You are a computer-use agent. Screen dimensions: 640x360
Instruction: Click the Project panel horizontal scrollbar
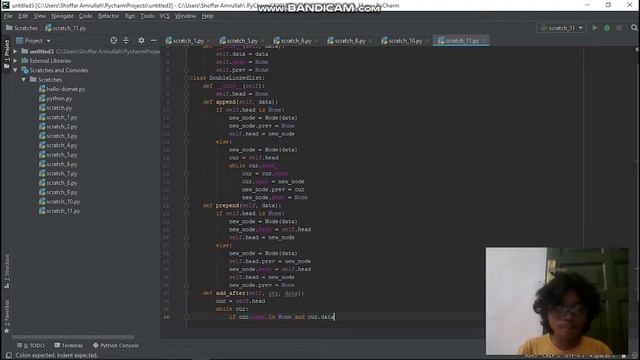click(x=73, y=337)
